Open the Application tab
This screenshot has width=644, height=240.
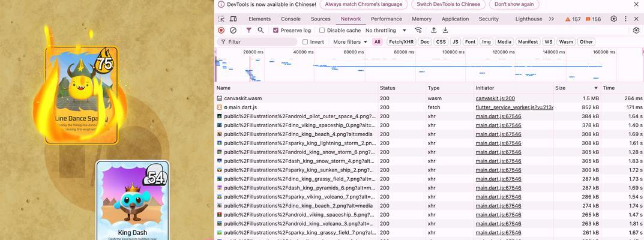click(x=455, y=19)
